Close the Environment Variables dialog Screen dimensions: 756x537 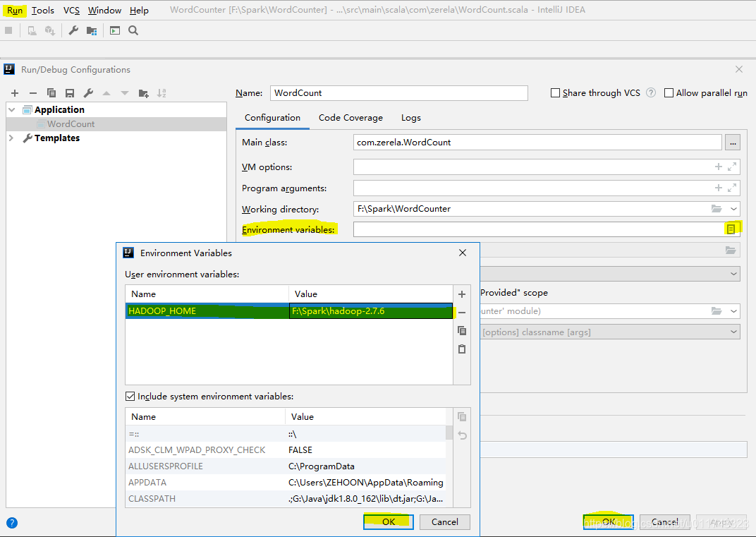[463, 253]
